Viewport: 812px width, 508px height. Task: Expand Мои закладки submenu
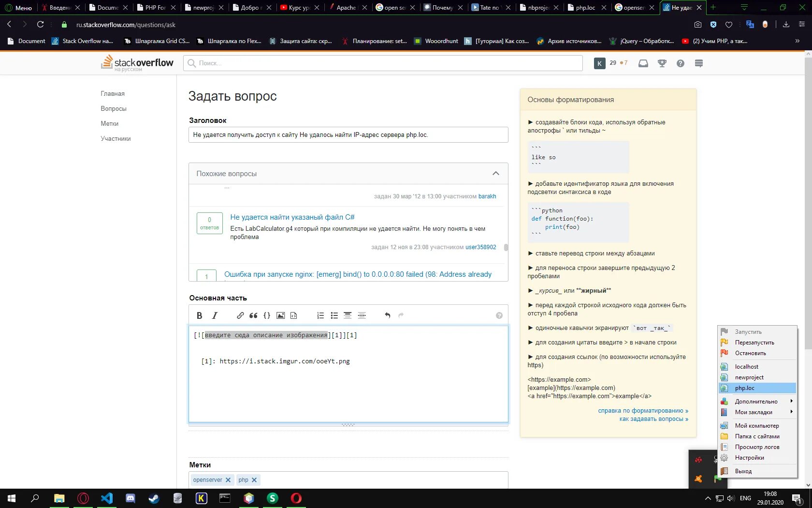(x=757, y=412)
